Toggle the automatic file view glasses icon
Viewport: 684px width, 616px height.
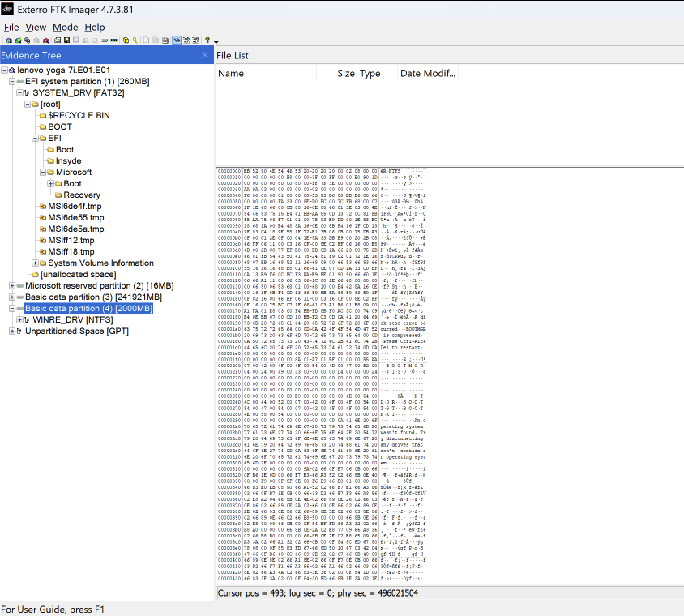coord(177,41)
